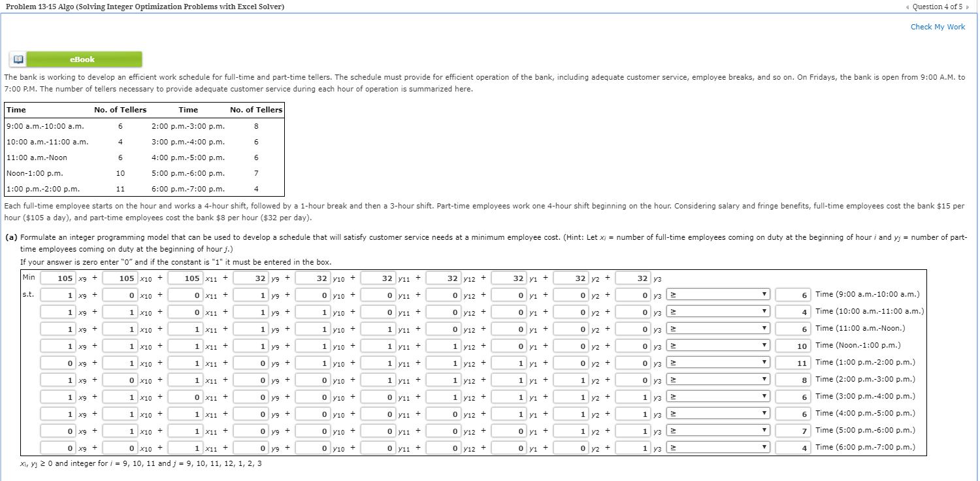The image size is (980, 481).
Task: Click y10 field in the 10:00 a.m.-11:00 a.m. constraint
Action: point(313,312)
